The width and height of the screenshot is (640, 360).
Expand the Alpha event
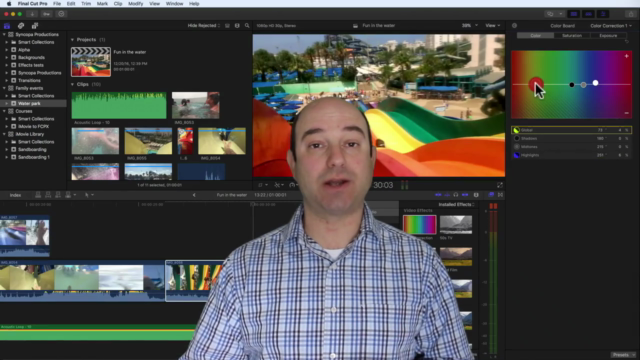(x=7, y=50)
